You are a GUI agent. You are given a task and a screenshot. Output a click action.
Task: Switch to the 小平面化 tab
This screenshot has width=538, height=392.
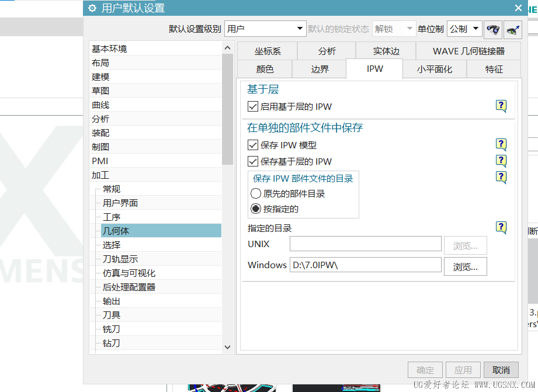(435, 69)
